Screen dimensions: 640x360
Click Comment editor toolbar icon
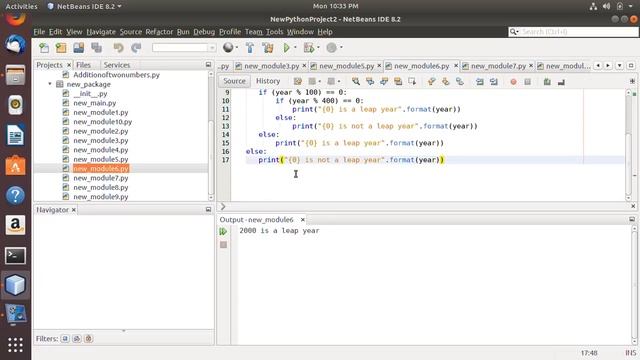[x=547, y=82]
